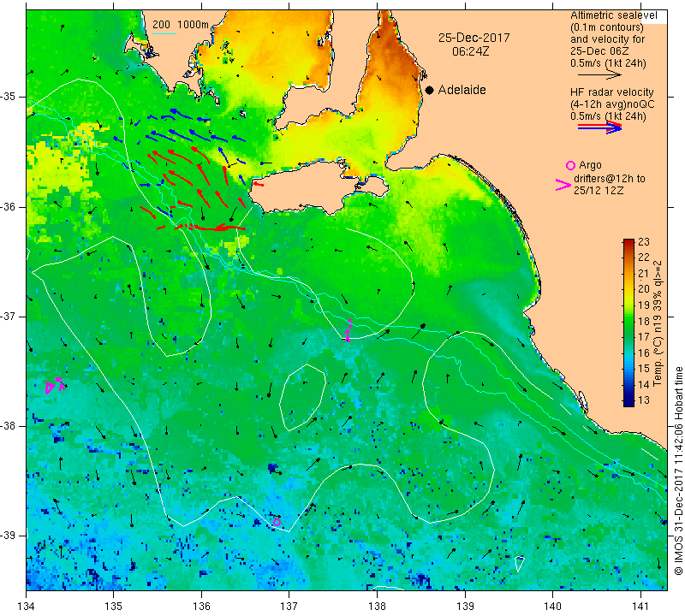Screen dimensions: 685x616
Task: Click the IMOS copyright timestamp text
Action: [678, 470]
